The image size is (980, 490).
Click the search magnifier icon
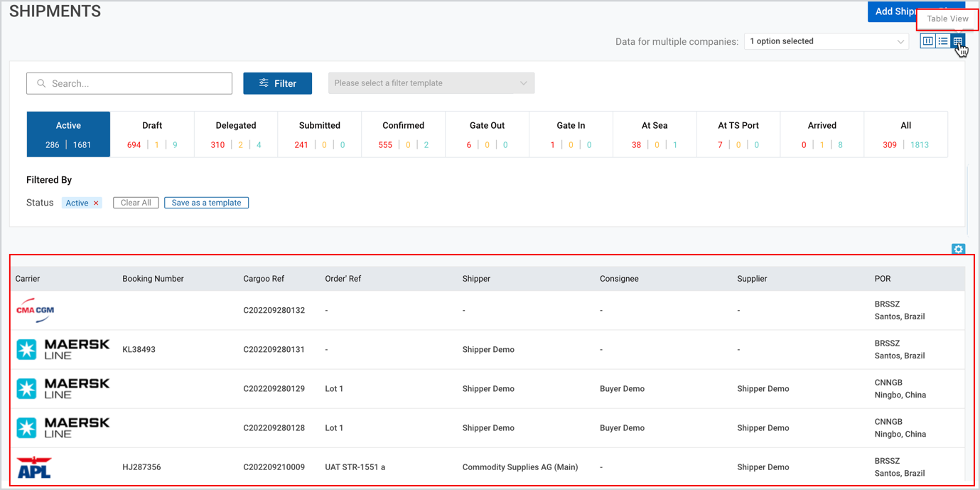tap(41, 83)
